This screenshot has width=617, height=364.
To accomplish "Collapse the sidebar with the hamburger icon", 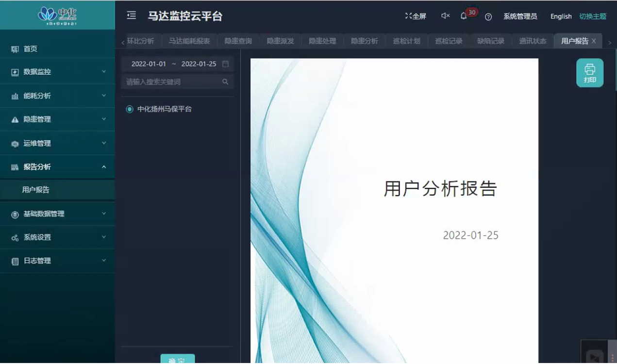I will pos(132,16).
